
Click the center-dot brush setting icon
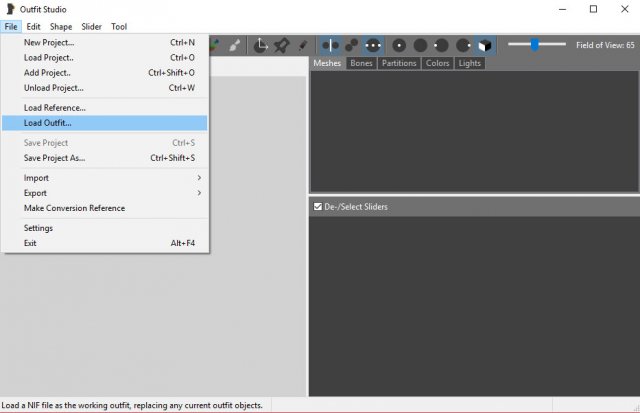[x=399, y=45]
